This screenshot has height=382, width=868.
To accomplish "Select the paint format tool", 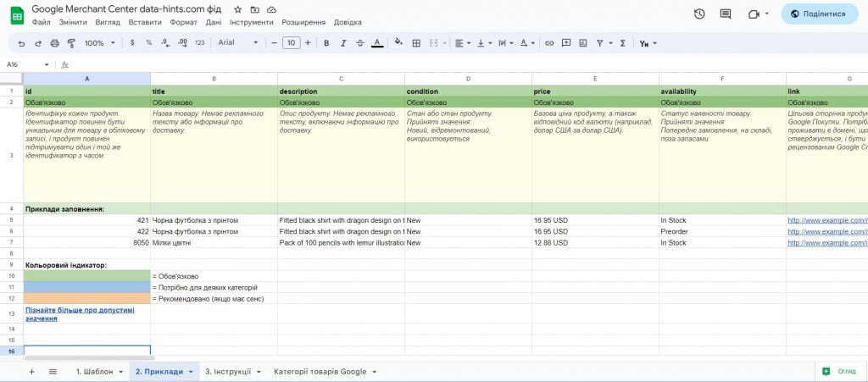I will (x=70, y=42).
